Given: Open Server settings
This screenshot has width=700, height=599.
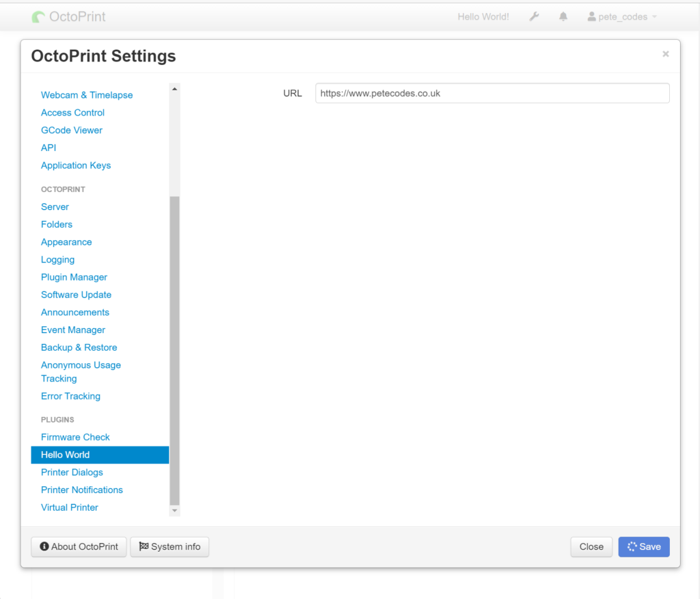Looking at the screenshot, I should [55, 207].
